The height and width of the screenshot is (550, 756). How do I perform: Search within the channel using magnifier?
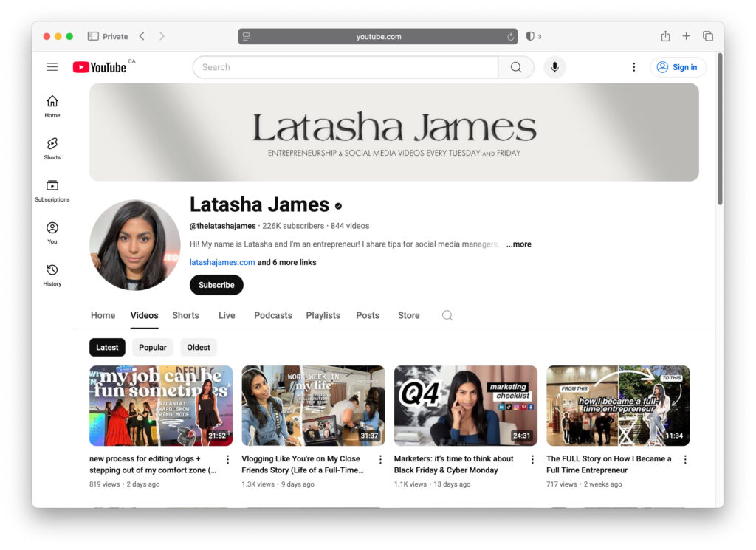(x=447, y=315)
